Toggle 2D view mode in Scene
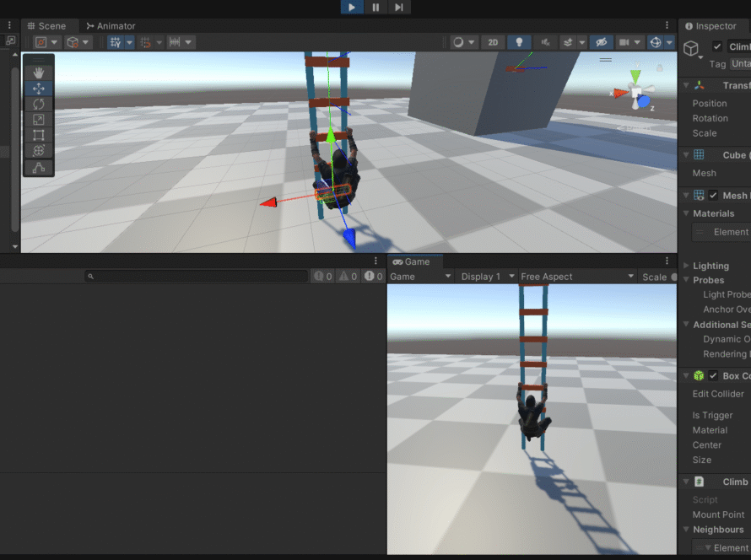751x560 pixels. point(494,42)
